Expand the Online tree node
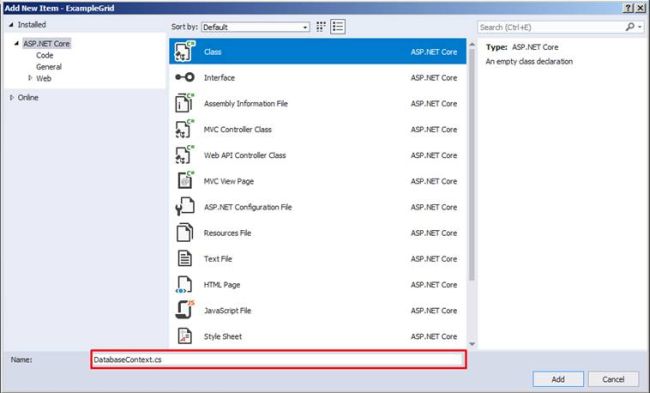The width and height of the screenshot is (650, 393). pyautogui.click(x=12, y=97)
